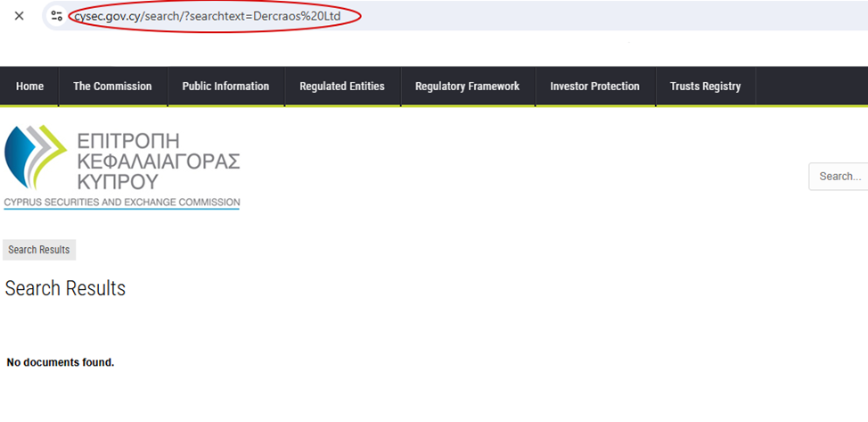
Task: Click the large Search Results heading
Action: coord(65,288)
